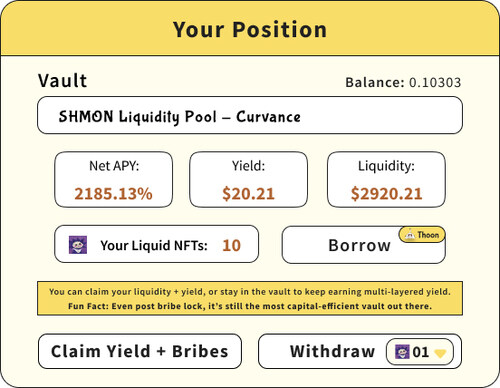
Task: Click the Net APY 2185.13% card
Action: pyautogui.click(x=114, y=179)
